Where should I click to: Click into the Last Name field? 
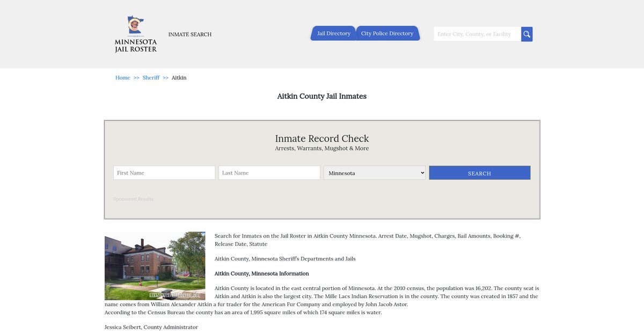[x=269, y=173]
